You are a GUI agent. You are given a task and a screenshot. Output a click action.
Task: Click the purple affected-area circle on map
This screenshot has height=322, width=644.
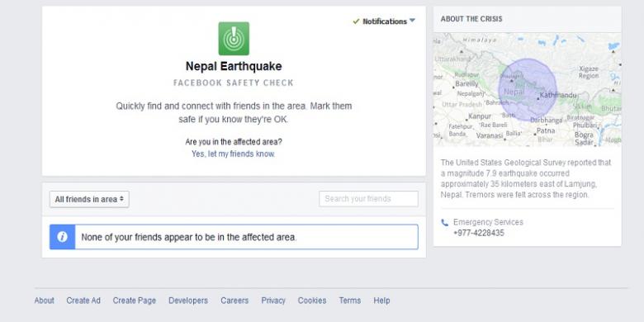[528, 89]
